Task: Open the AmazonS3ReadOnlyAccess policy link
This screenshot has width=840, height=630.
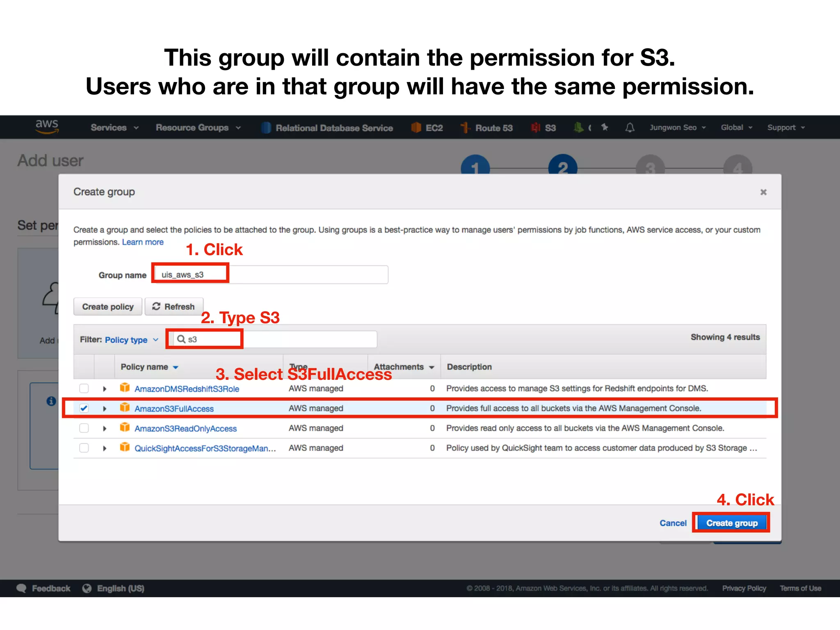Action: (x=185, y=429)
